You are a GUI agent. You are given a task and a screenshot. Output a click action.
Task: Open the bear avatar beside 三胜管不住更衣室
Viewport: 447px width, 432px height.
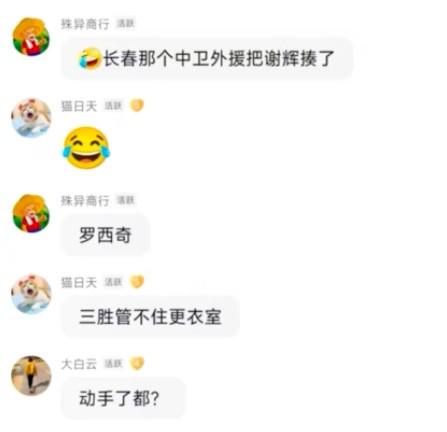31,294
